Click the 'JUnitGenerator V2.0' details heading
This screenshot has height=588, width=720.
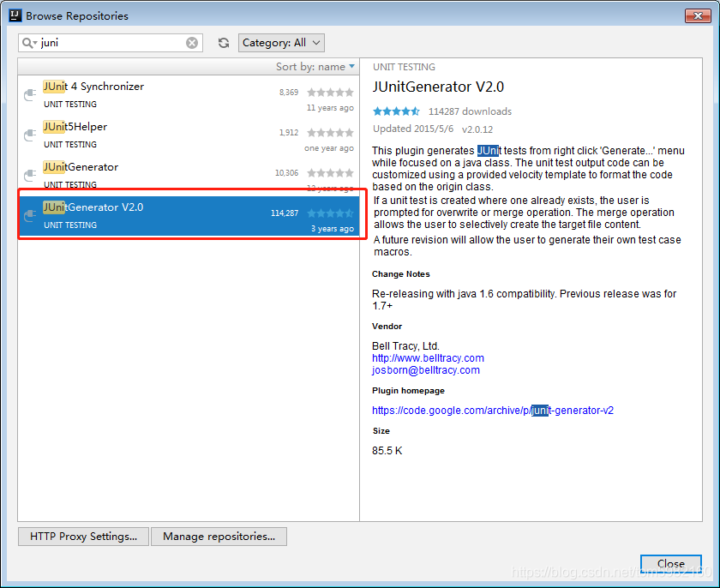438,87
